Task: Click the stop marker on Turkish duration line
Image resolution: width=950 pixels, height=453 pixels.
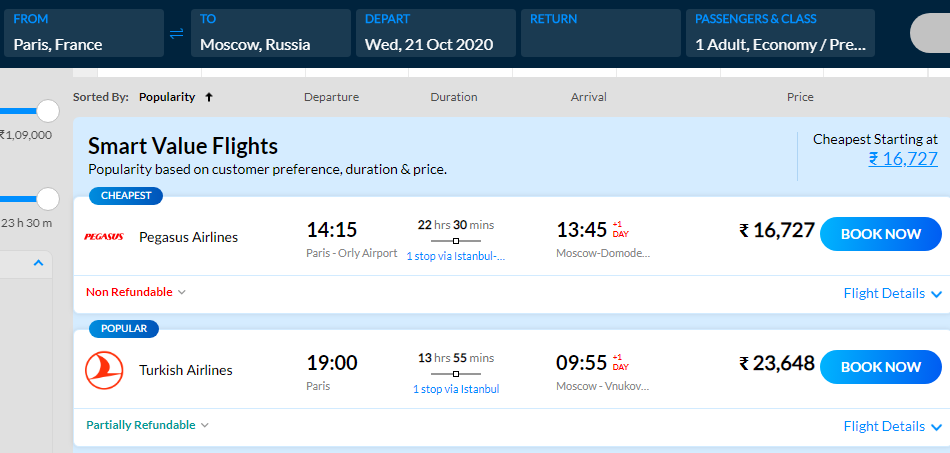Action: [456, 374]
